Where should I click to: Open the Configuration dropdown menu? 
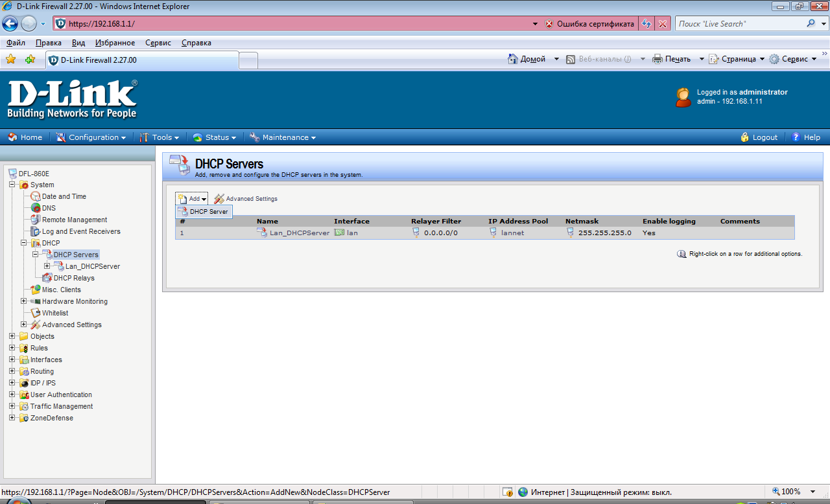pyautogui.click(x=90, y=137)
